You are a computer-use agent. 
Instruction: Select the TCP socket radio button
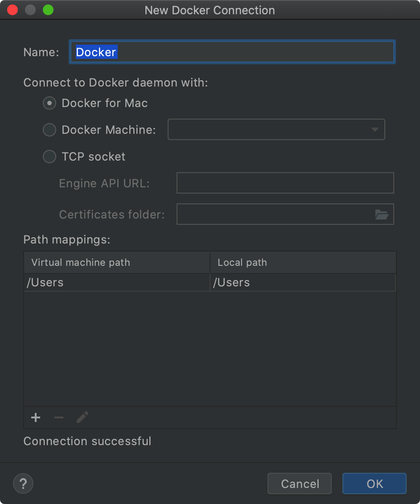pos(49,157)
